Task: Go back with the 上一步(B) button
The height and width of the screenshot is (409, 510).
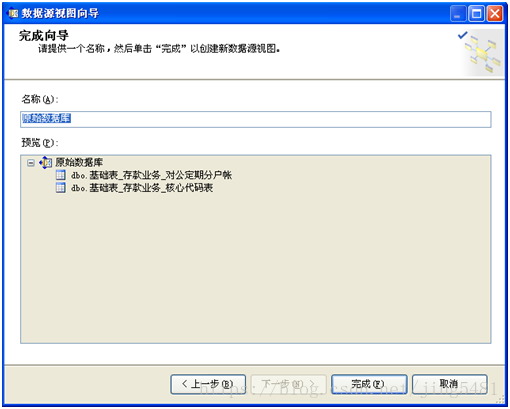Action: [208, 384]
